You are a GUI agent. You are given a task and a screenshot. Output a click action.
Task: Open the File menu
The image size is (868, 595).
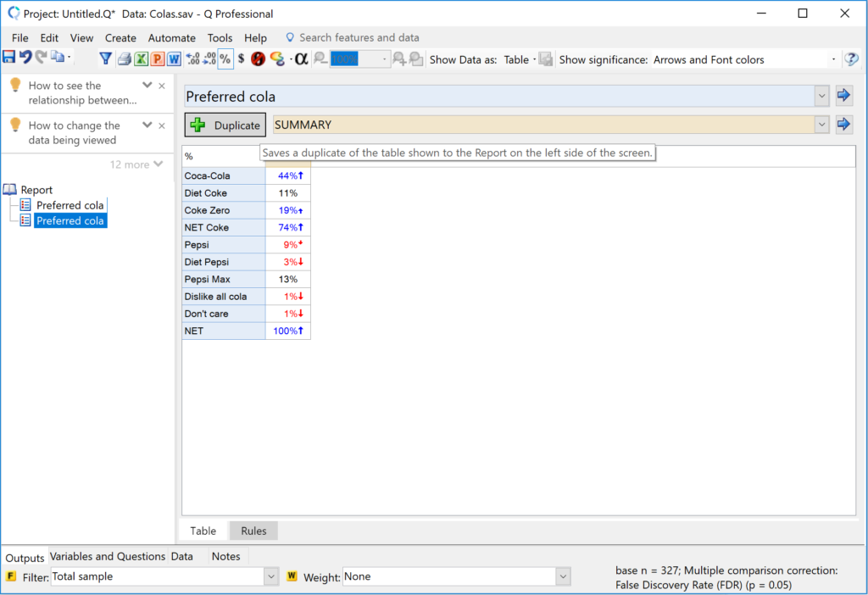click(x=20, y=37)
